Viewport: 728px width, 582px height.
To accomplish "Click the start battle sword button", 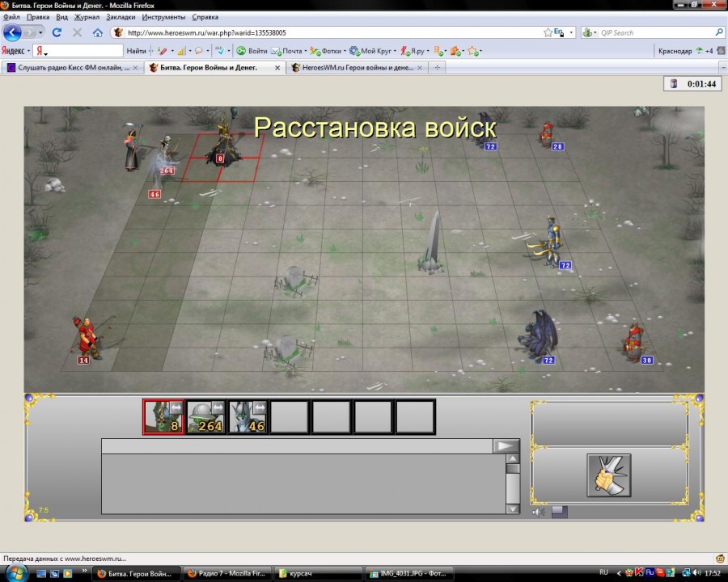I will click(x=608, y=475).
